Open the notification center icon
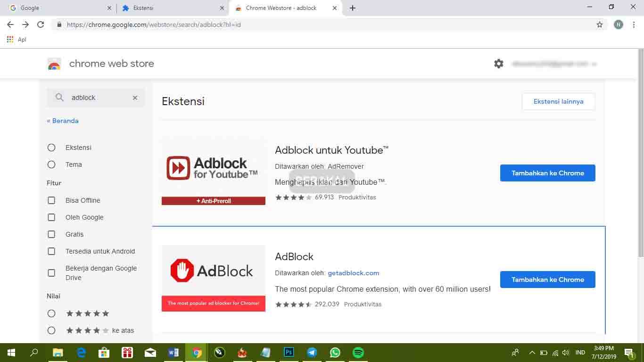 [629, 353]
